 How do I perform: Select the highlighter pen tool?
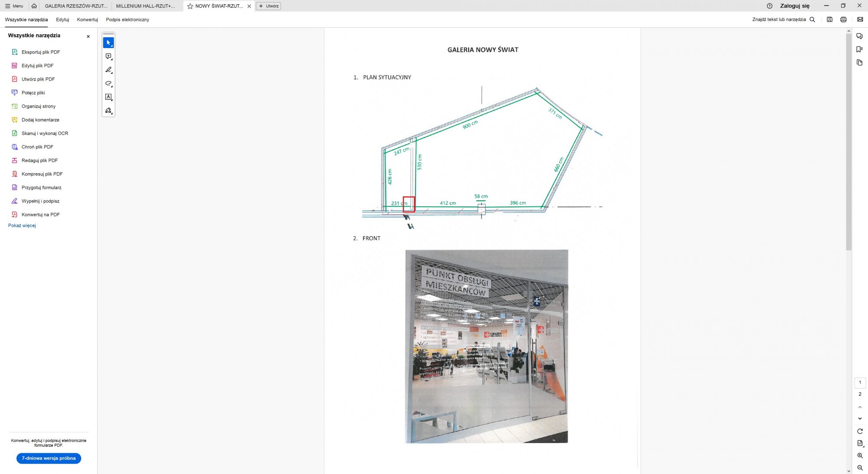click(108, 70)
